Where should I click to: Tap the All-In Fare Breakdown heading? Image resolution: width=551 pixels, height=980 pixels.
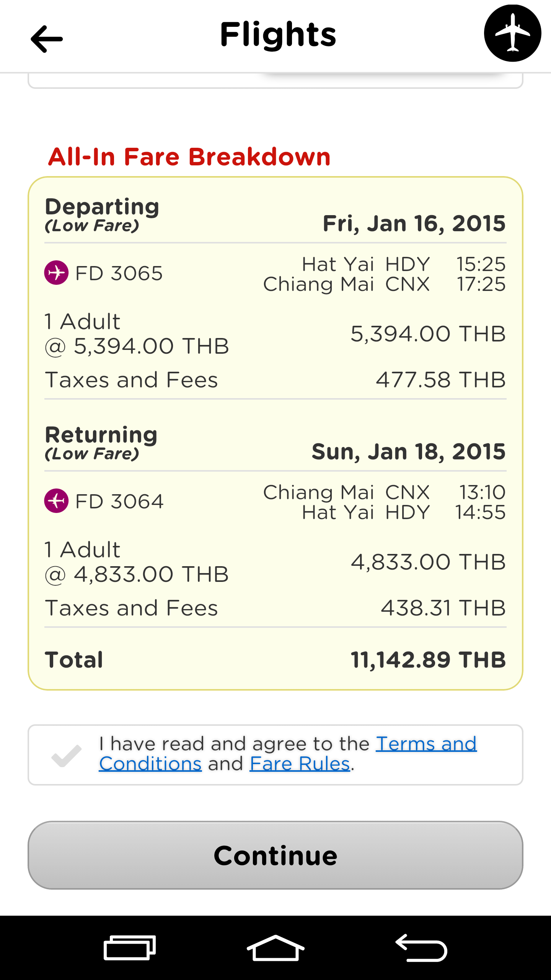189,157
